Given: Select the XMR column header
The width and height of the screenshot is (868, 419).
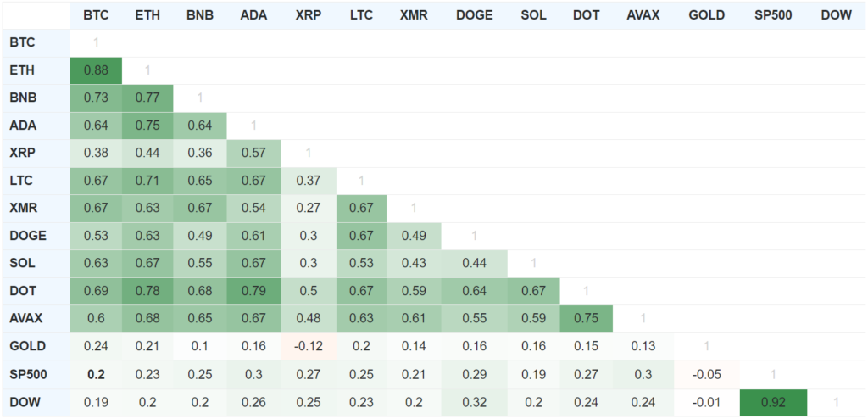Looking at the screenshot, I should point(414,15).
